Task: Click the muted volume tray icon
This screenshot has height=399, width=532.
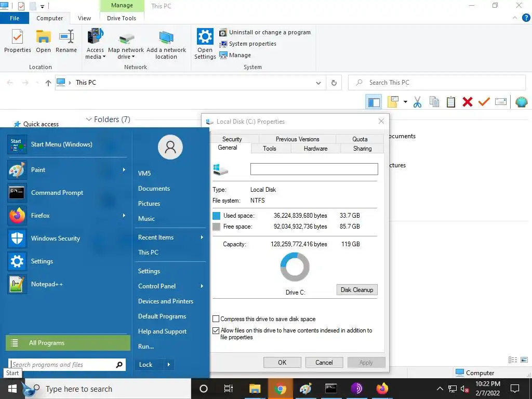Action: pos(464,389)
